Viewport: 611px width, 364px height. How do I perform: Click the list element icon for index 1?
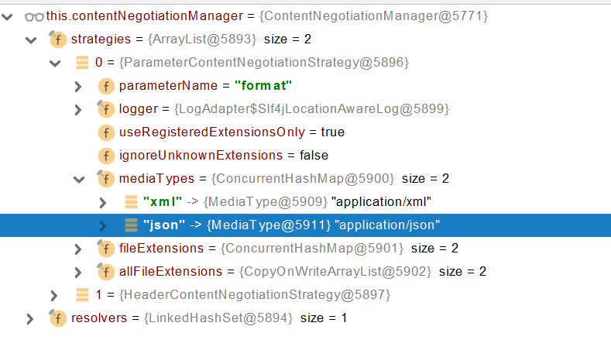click(82, 295)
